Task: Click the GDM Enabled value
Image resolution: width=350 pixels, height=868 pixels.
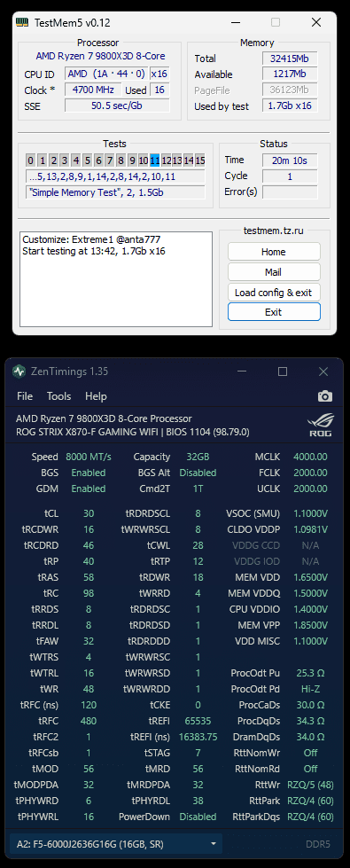Action: [89, 489]
